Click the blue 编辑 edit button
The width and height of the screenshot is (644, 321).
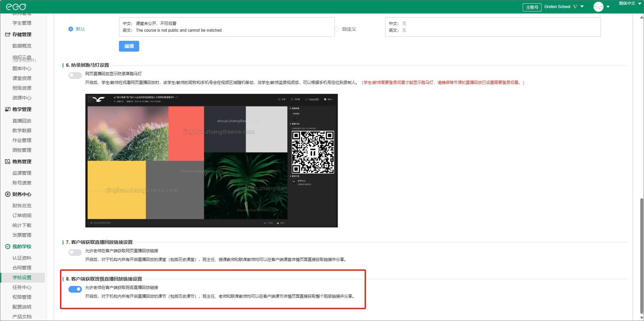[129, 46]
